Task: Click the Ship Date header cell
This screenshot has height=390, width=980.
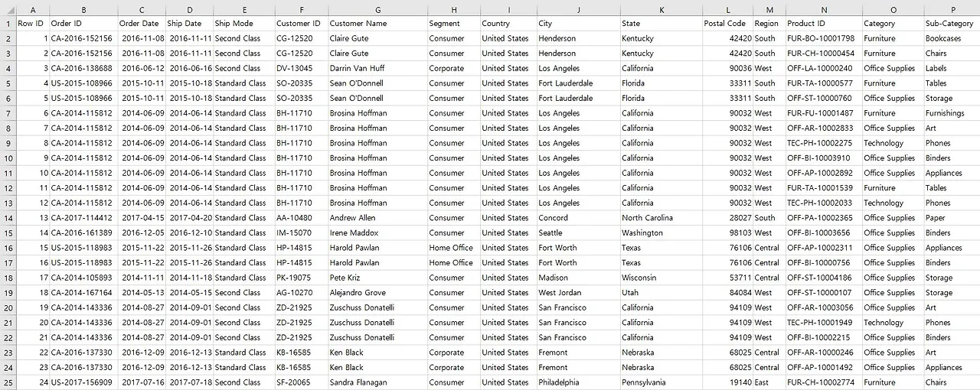Action: coord(190,23)
